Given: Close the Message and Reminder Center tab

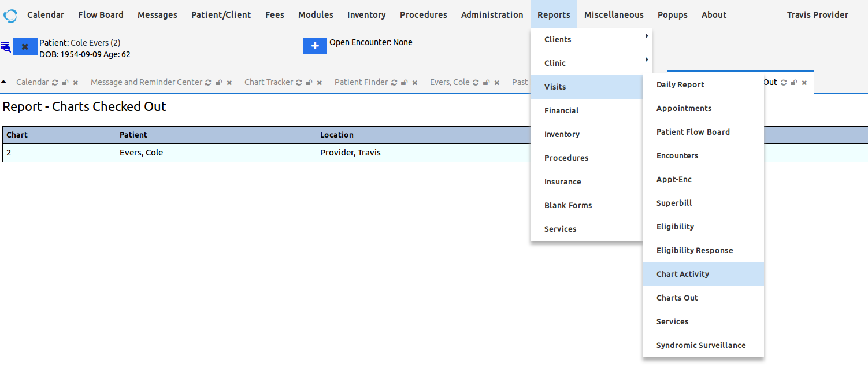Looking at the screenshot, I should click(x=229, y=83).
